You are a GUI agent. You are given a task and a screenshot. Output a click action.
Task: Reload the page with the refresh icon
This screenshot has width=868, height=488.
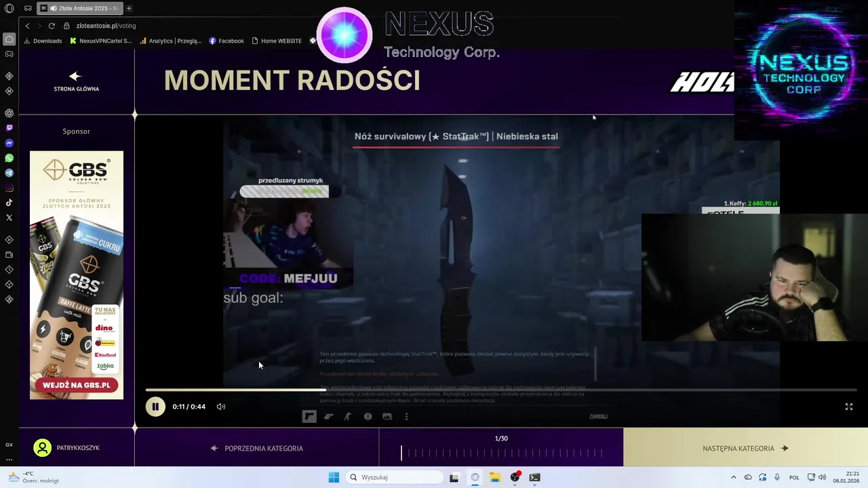coord(52,26)
